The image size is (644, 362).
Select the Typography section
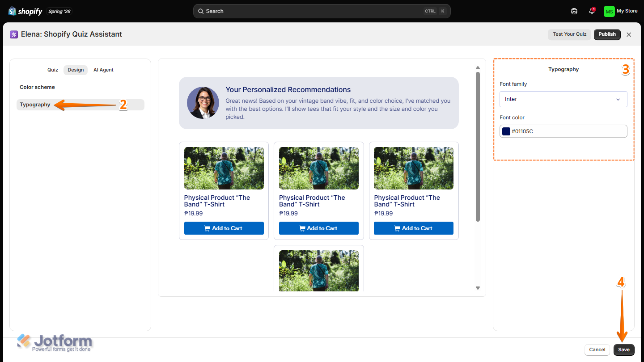click(x=80, y=105)
